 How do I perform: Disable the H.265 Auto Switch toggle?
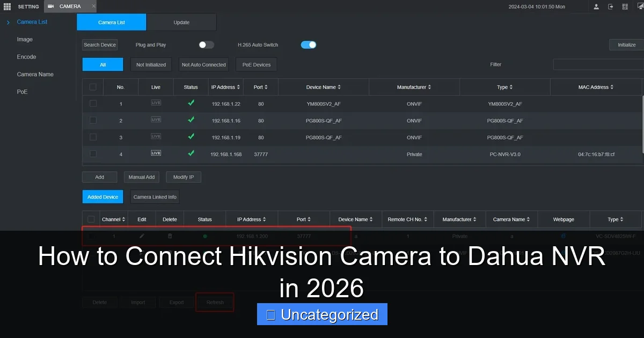(x=308, y=45)
